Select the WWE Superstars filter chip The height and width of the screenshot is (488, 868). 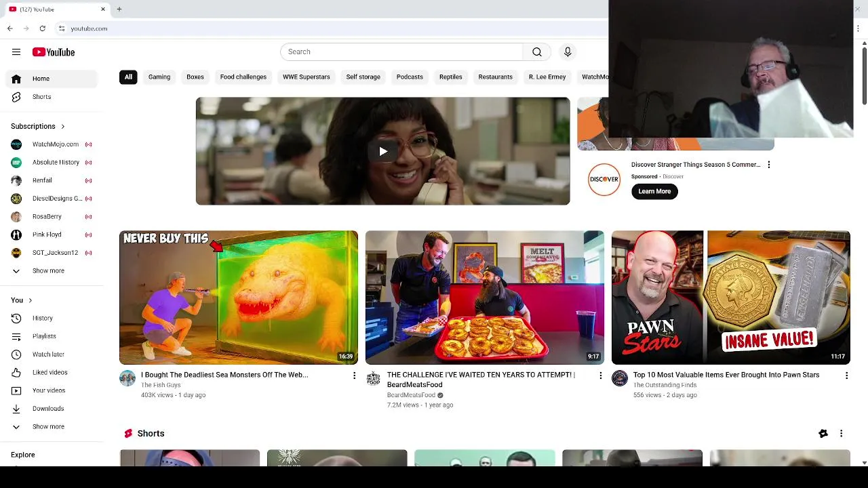307,77
